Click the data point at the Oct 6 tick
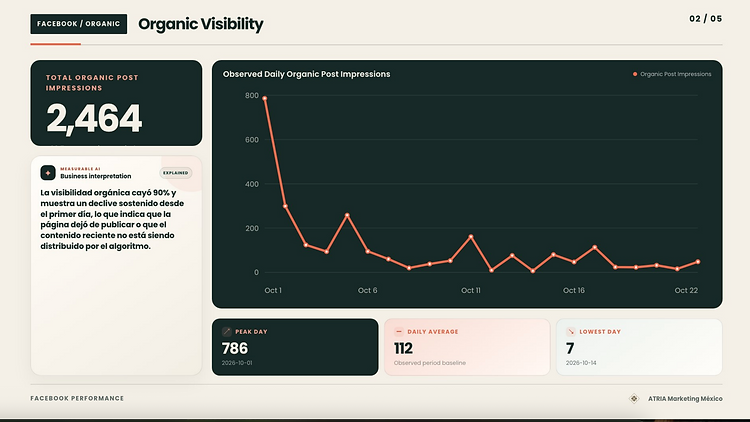This screenshot has height=422, width=750. tap(368, 251)
